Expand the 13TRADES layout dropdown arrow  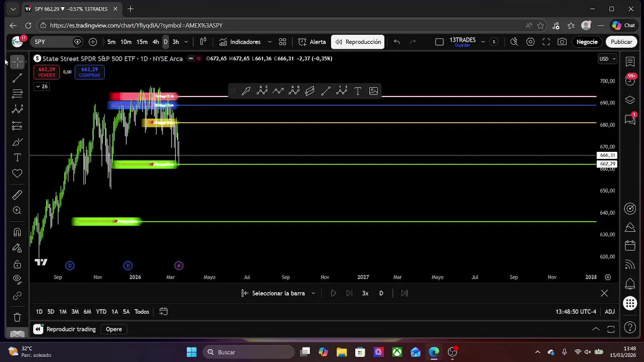coord(483,42)
